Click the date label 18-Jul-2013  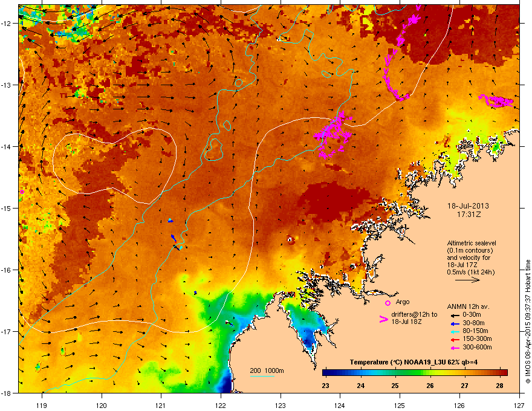coord(468,206)
